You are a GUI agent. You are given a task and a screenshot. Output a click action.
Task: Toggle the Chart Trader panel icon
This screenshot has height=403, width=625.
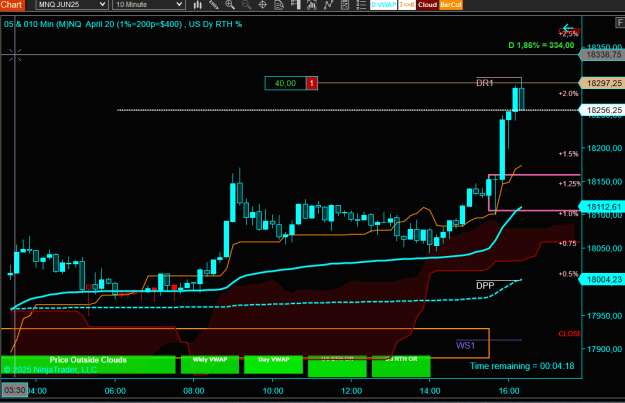(295, 5)
